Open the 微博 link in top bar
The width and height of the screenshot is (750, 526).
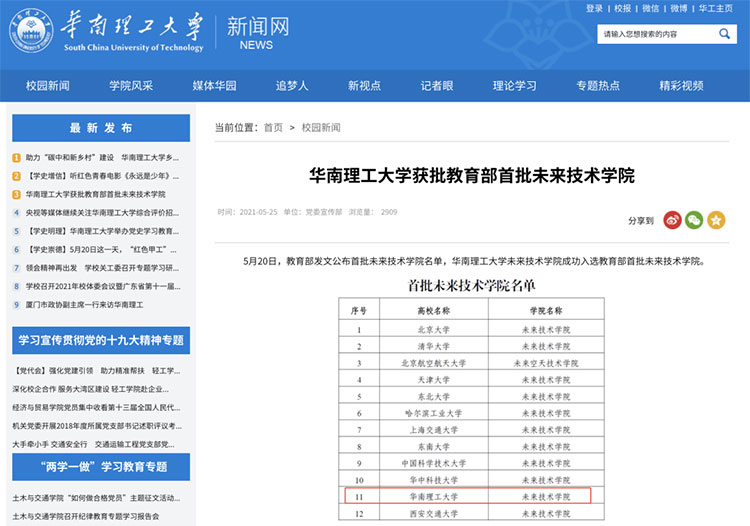(679, 8)
